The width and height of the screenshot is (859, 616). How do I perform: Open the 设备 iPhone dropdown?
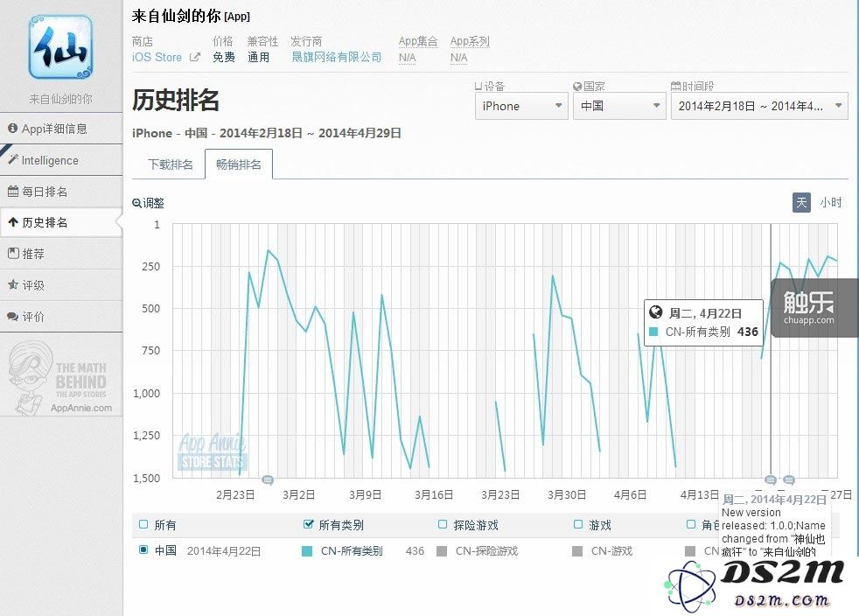[x=521, y=106]
